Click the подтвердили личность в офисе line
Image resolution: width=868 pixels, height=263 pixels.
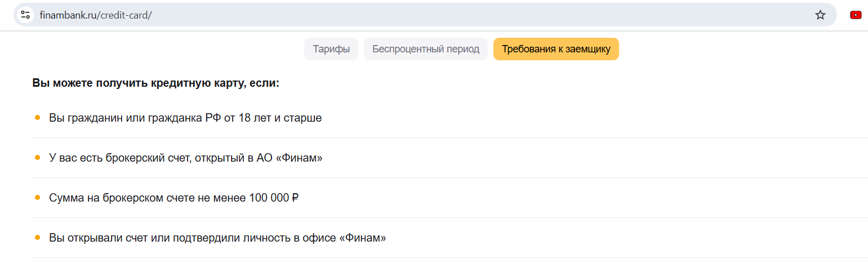(217, 238)
